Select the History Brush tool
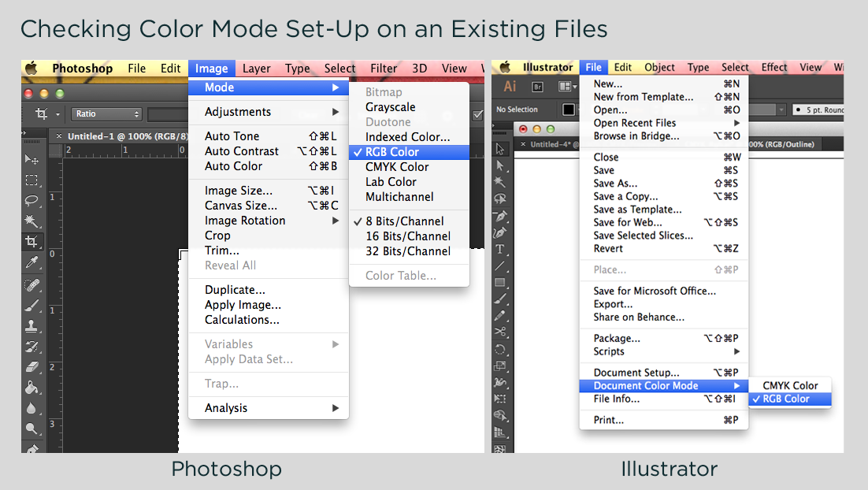The width and height of the screenshot is (868, 490). click(32, 347)
